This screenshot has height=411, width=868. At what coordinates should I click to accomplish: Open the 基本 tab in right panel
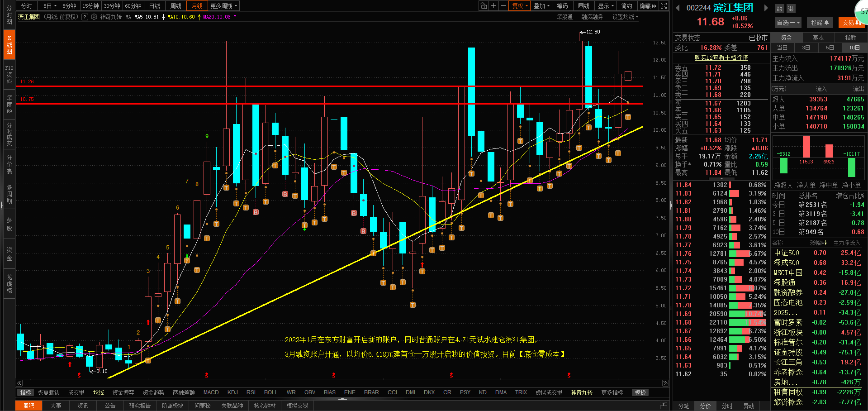click(818, 38)
